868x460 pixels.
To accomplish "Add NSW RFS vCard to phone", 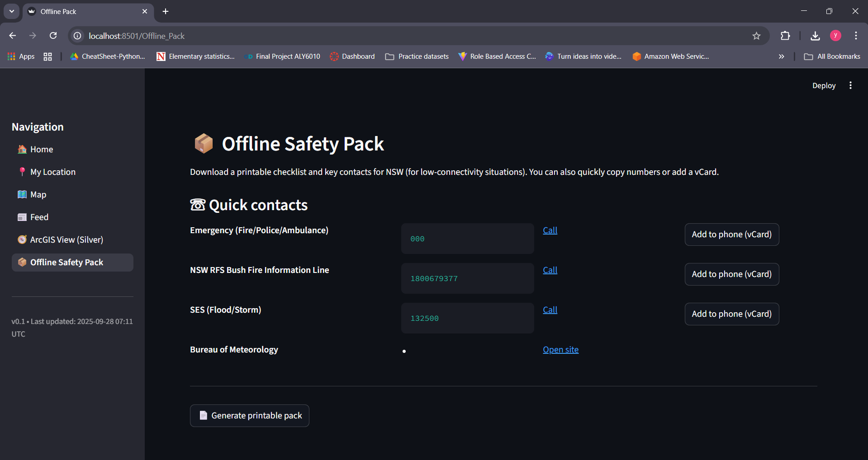I will 732,274.
